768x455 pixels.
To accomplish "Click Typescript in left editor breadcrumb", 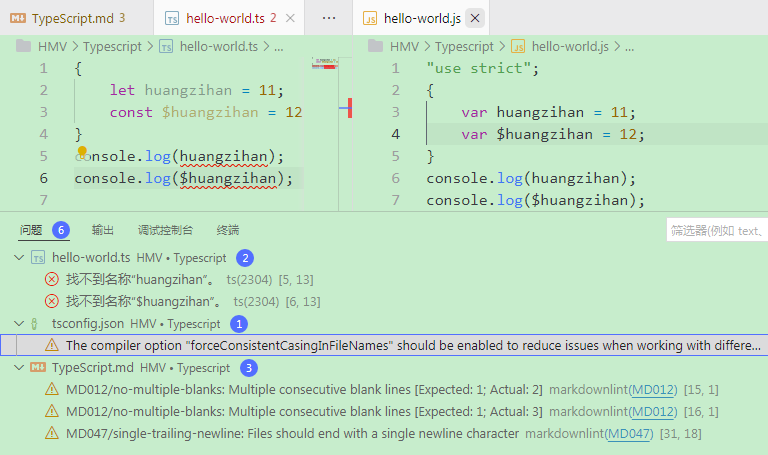I will click(x=112, y=47).
